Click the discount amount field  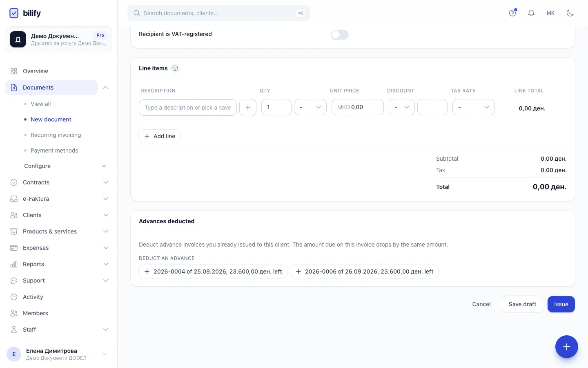pos(432,107)
